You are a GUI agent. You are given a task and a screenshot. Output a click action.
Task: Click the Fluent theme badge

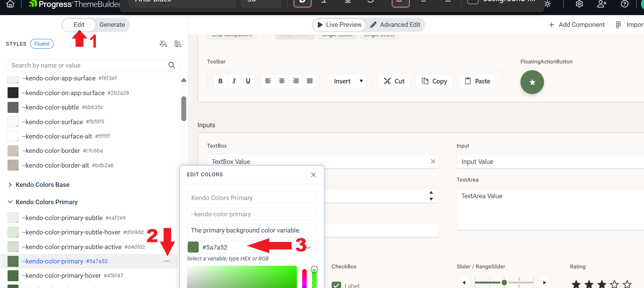(x=42, y=44)
